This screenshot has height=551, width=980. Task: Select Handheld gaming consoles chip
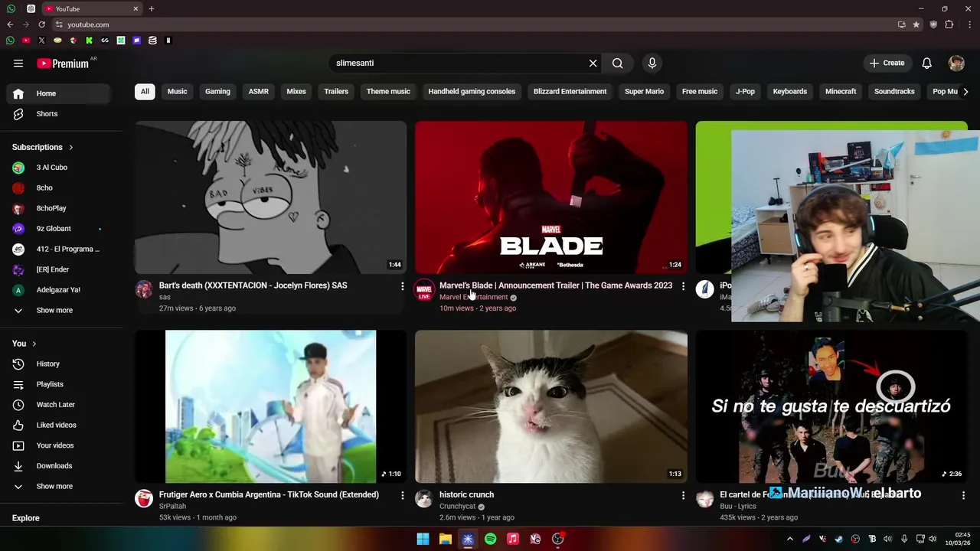pos(472,92)
